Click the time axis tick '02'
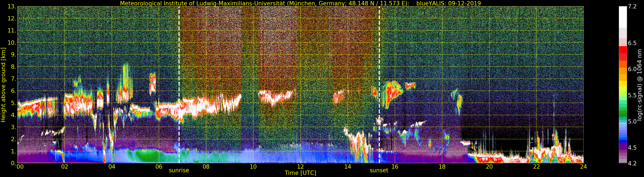 [x=65, y=166]
